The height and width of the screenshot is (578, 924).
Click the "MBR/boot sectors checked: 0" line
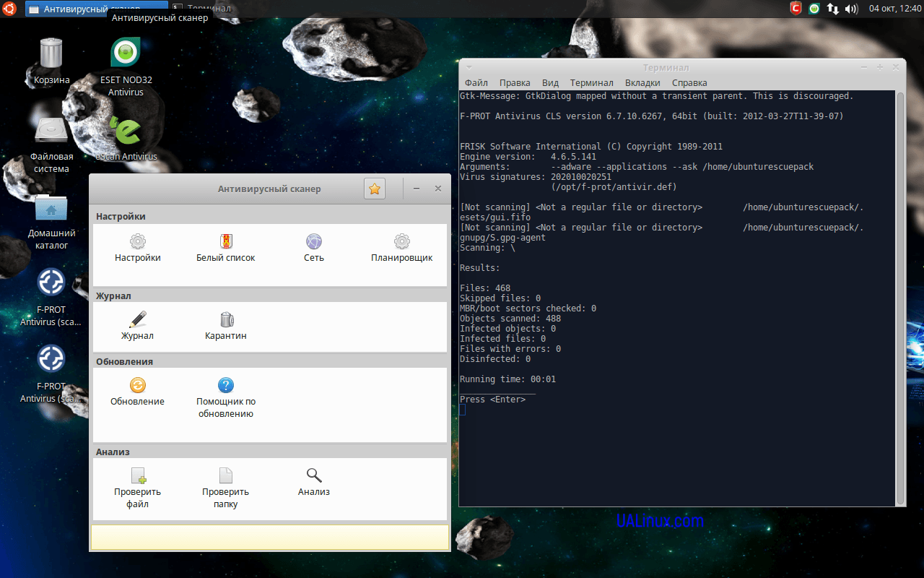pyautogui.click(x=528, y=309)
